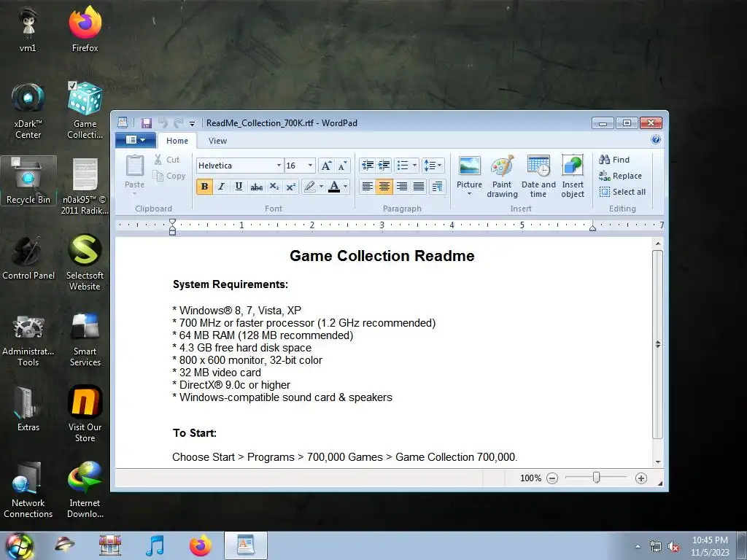Show hidden tray icons arrow
Viewport: 747px width, 560px height.
click(638, 546)
